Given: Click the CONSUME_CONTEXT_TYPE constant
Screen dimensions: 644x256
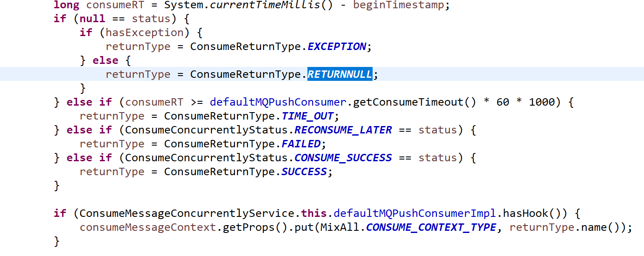Looking at the screenshot, I should [x=431, y=227].
